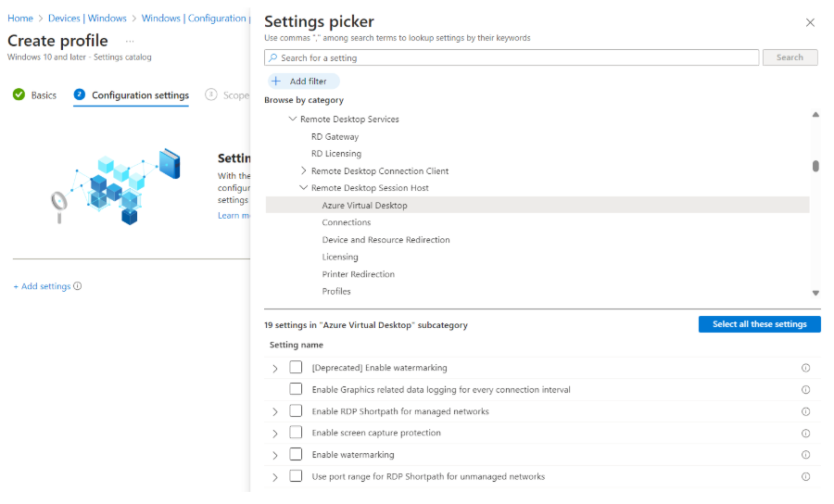This screenshot has width=834, height=504.
Task: Collapse Remote Desktop Session Host node
Action: coord(304,188)
